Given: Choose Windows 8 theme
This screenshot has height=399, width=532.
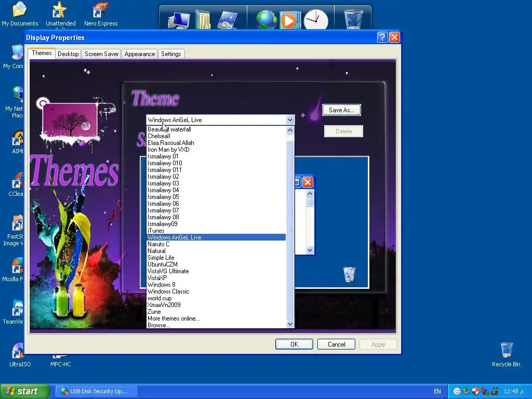Looking at the screenshot, I should 216,285.
